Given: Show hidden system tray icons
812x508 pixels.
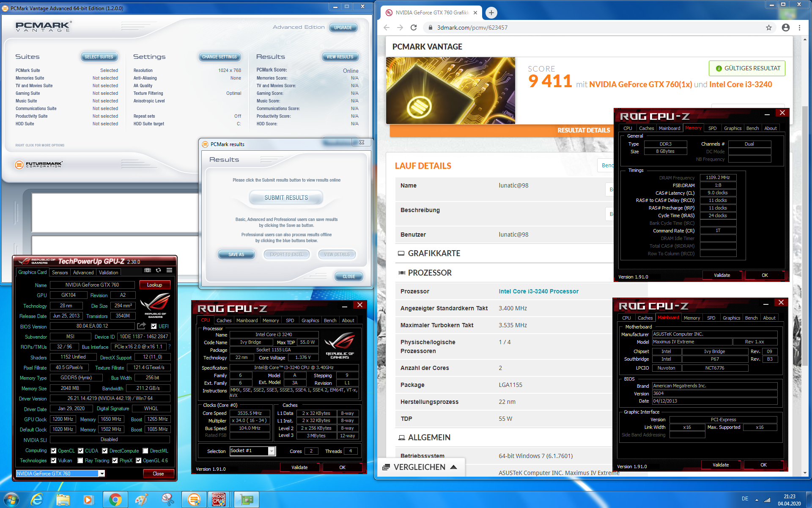Looking at the screenshot, I should coord(757,500).
